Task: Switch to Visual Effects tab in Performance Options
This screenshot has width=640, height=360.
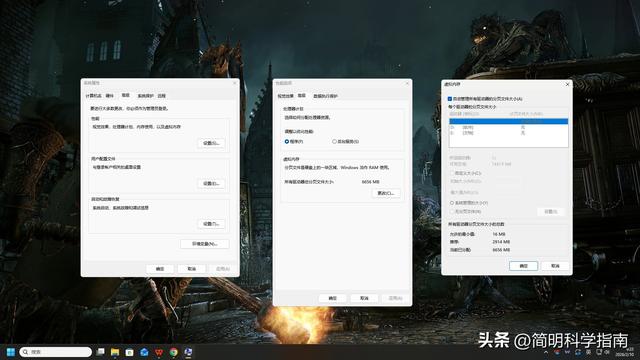Action: 285,96
